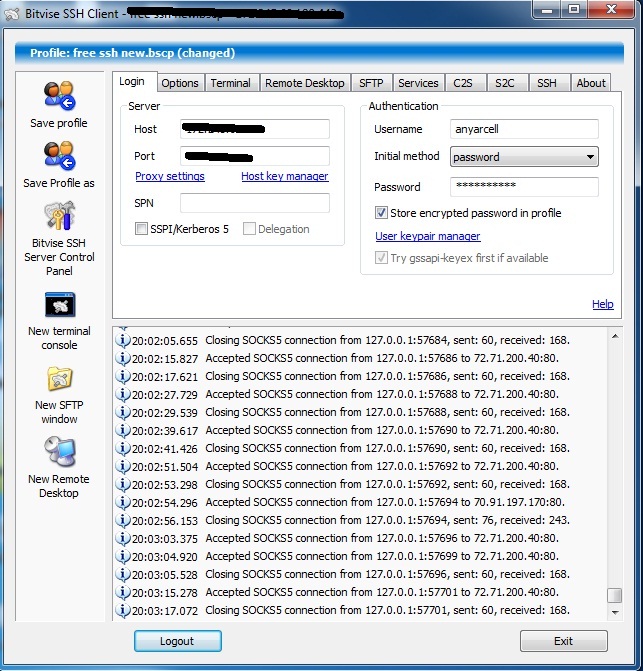The width and height of the screenshot is (643, 671).
Task: Open User keypair manager link
Action: 428,236
